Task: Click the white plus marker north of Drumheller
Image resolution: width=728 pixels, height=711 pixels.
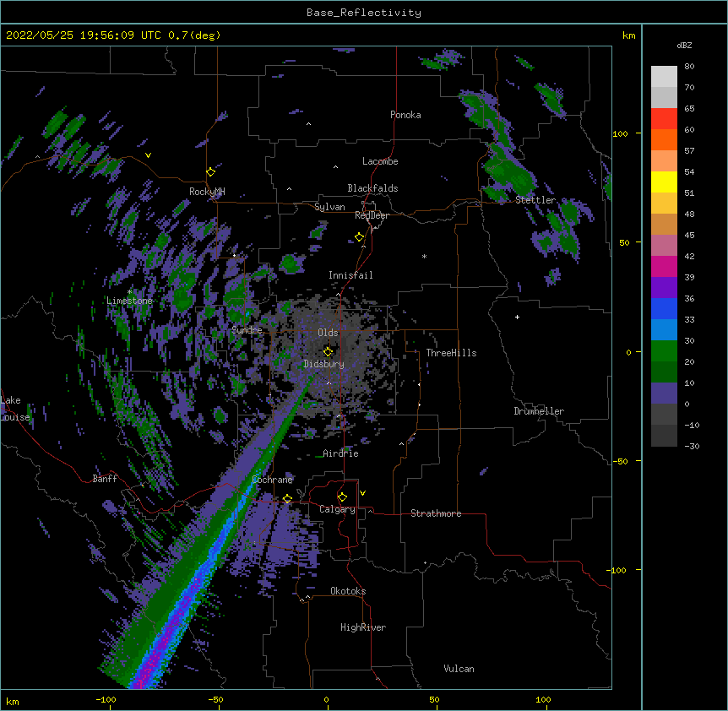Action: pyautogui.click(x=517, y=317)
